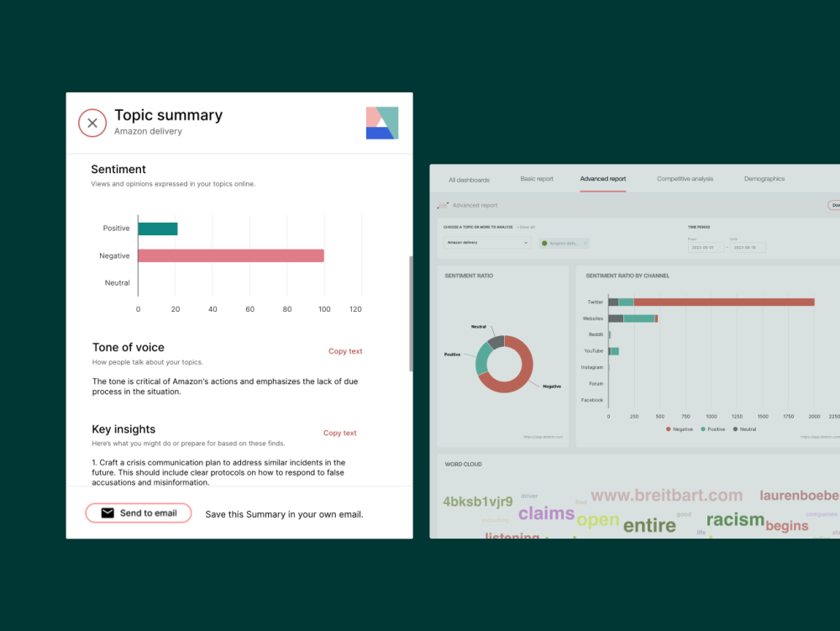
Task: Click the word 'racism' in word cloud
Action: pos(735,519)
